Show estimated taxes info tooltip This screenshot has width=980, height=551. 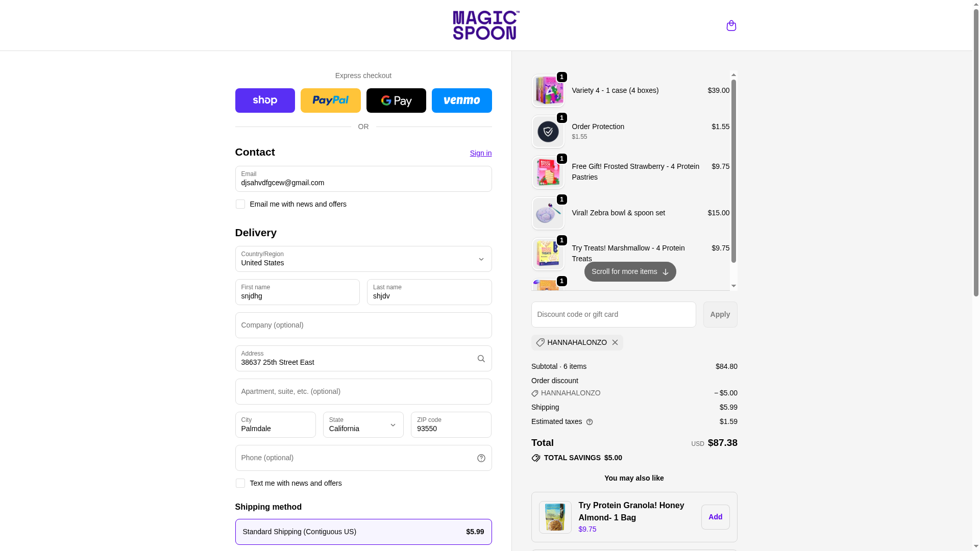[x=590, y=422]
